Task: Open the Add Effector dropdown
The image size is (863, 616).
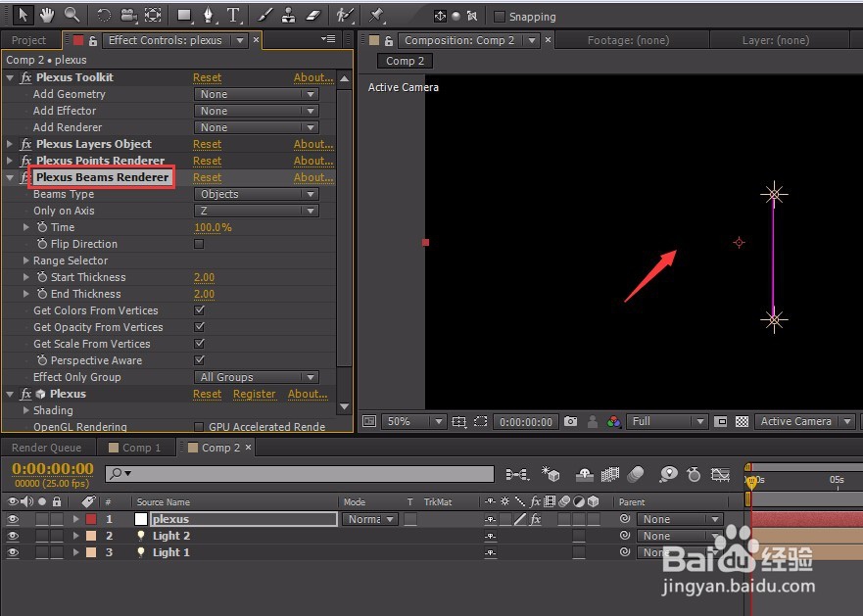Action: pos(257,111)
